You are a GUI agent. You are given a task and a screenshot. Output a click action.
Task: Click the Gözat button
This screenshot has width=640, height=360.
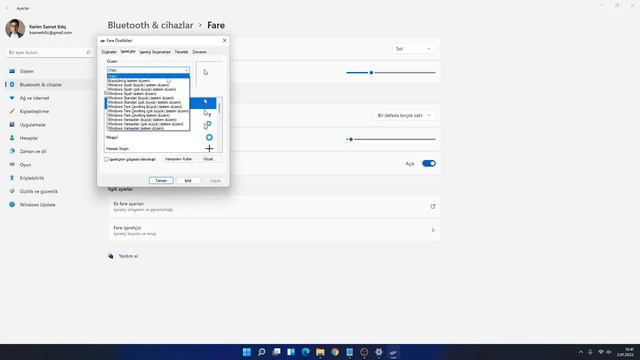click(209, 159)
